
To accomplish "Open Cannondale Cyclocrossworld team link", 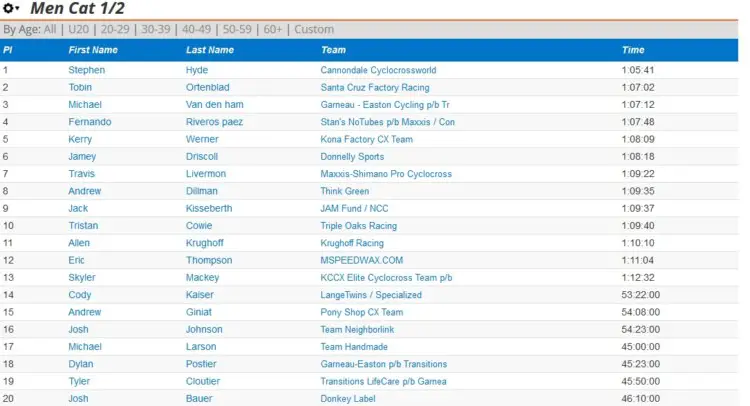I will pyautogui.click(x=378, y=70).
